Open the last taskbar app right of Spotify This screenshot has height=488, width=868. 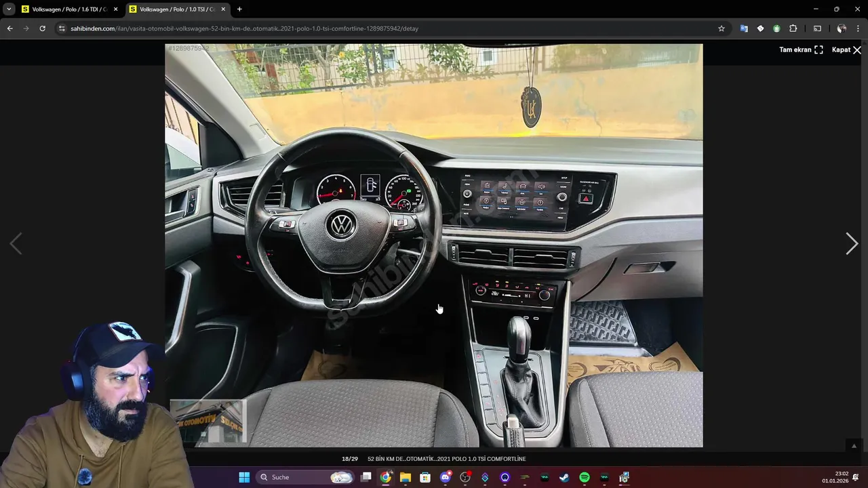coord(624,477)
